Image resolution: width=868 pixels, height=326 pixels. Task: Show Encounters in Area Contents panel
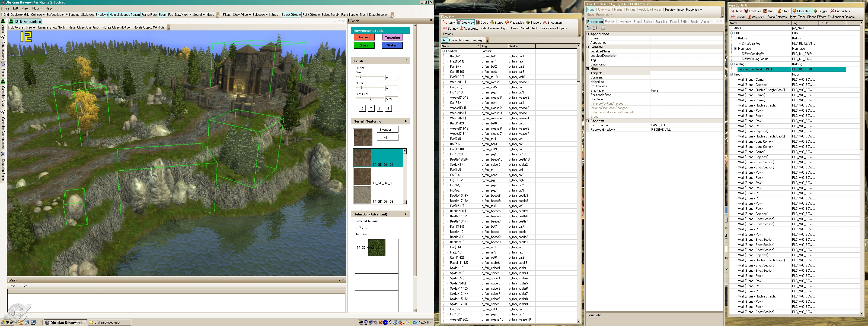tap(840, 11)
